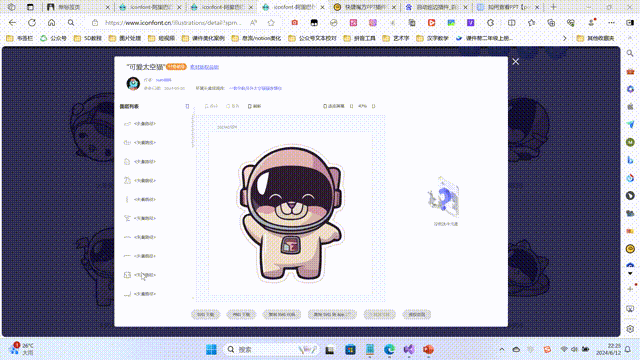Show hidden system tray icons
Viewport: 640px width, 360px height.
502,349
